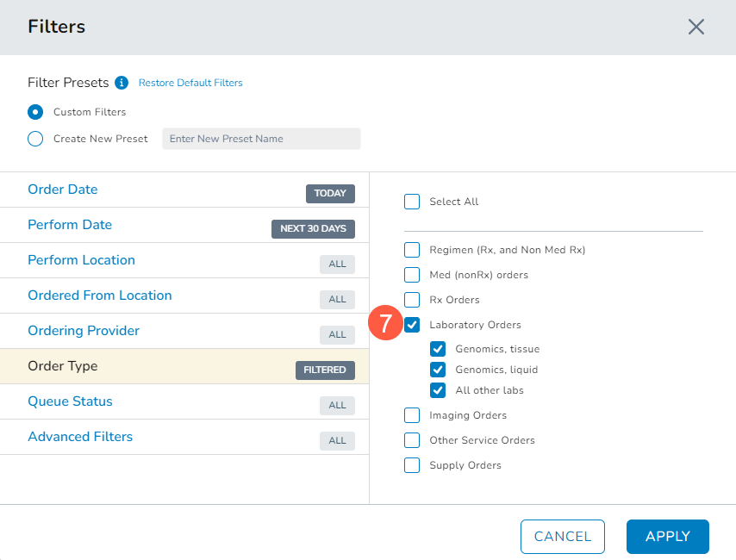Open Ordered From Location filter
Viewport: 736px width, 560px height.
pos(100,296)
